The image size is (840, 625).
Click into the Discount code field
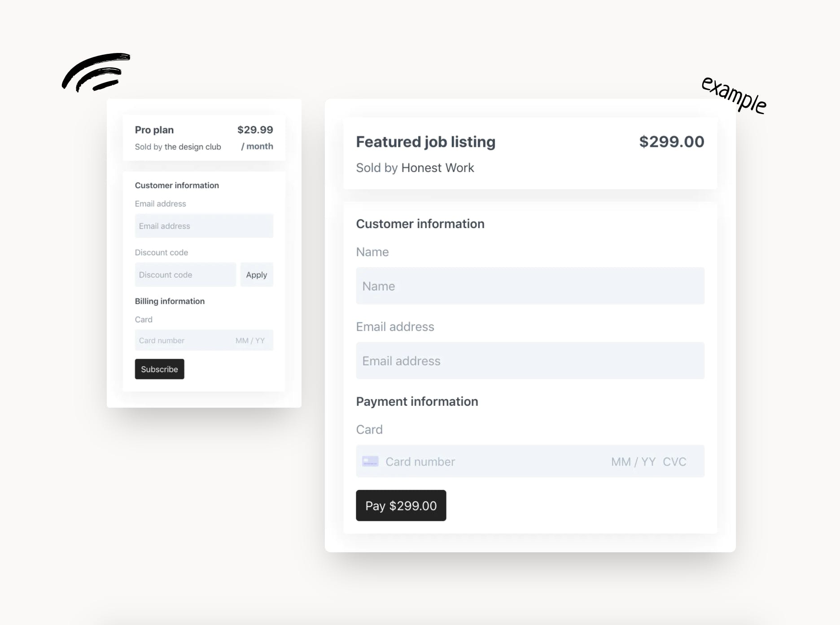pos(185,275)
